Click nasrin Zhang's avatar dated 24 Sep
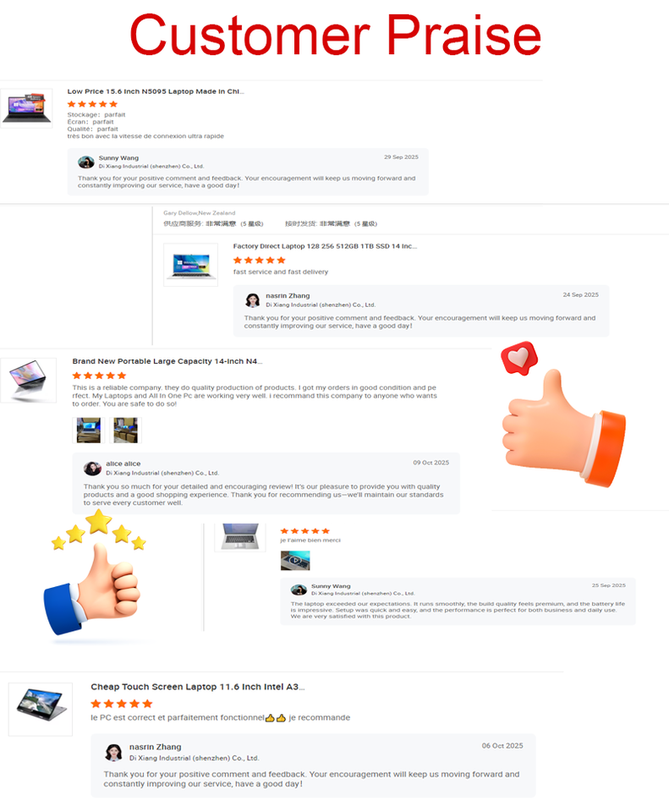 253,300
